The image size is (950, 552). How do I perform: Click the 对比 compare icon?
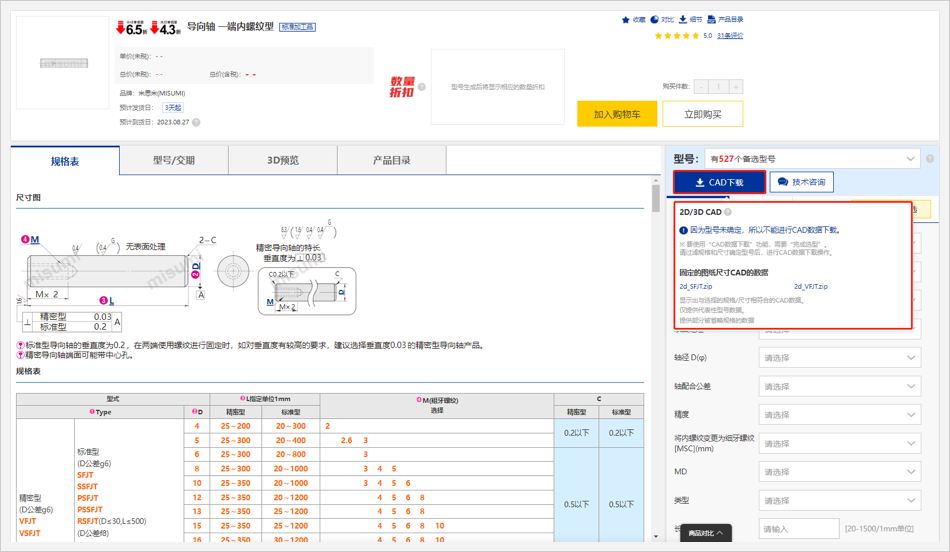(654, 19)
